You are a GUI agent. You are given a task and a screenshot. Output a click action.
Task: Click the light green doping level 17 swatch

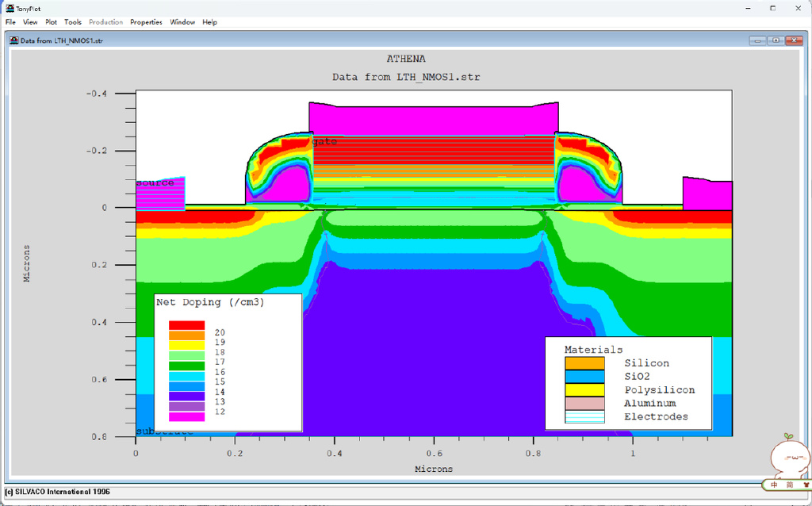[186, 355]
